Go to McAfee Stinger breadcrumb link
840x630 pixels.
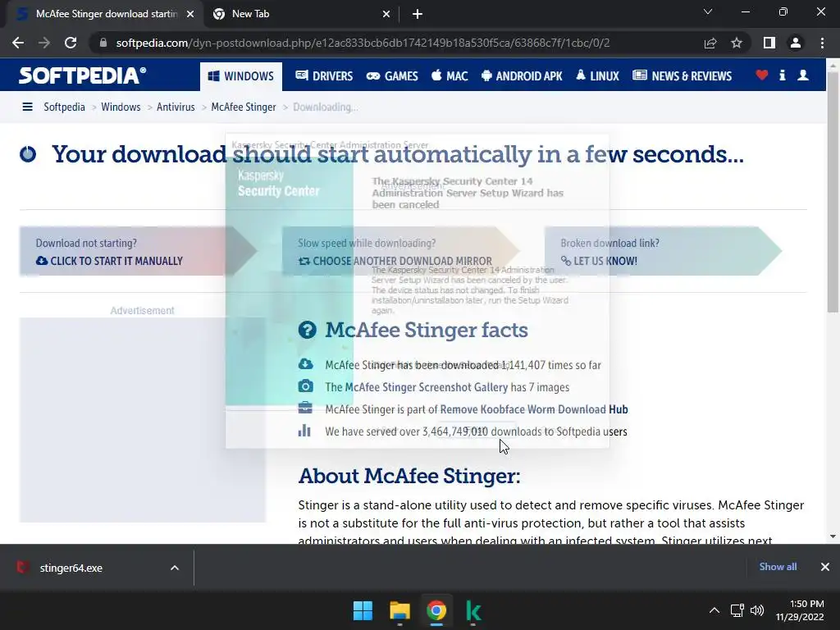coord(243,107)
